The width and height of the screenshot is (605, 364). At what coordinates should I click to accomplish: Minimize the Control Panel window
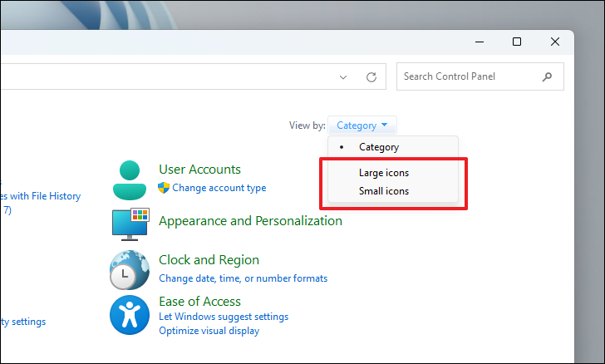[480, 42]
